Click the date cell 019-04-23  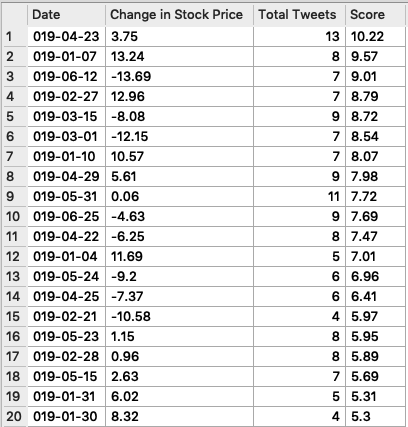[66, 37]
